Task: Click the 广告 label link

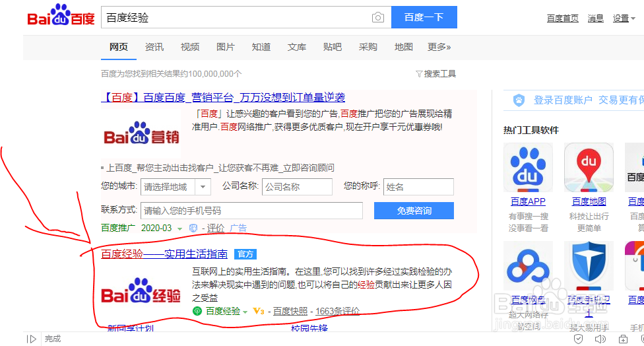Action: click(238, 228)
